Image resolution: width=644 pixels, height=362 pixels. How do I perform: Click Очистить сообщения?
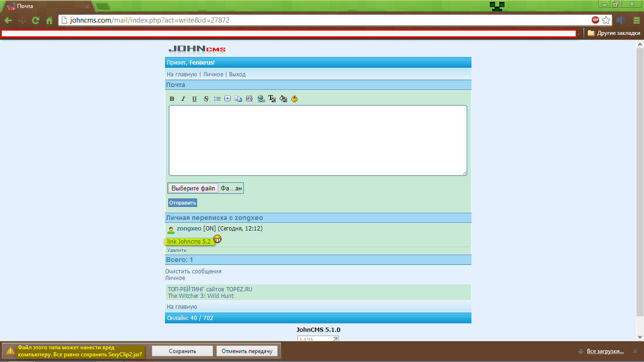coord(193,271)
